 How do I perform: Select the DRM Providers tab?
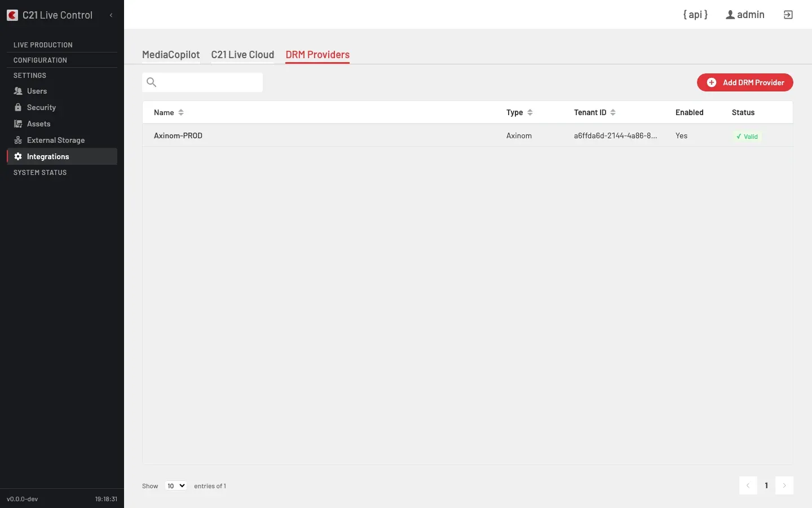[x=317, y=55]
